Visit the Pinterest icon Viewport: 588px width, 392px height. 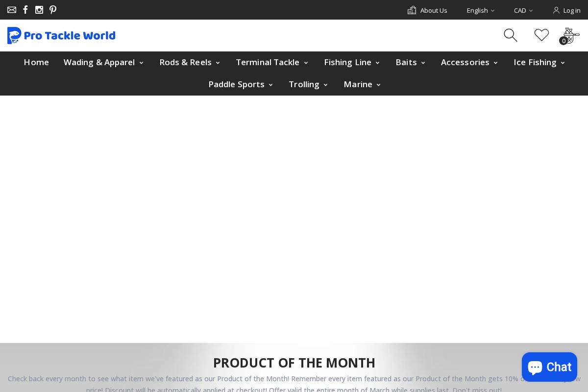(x=53, y=10)
